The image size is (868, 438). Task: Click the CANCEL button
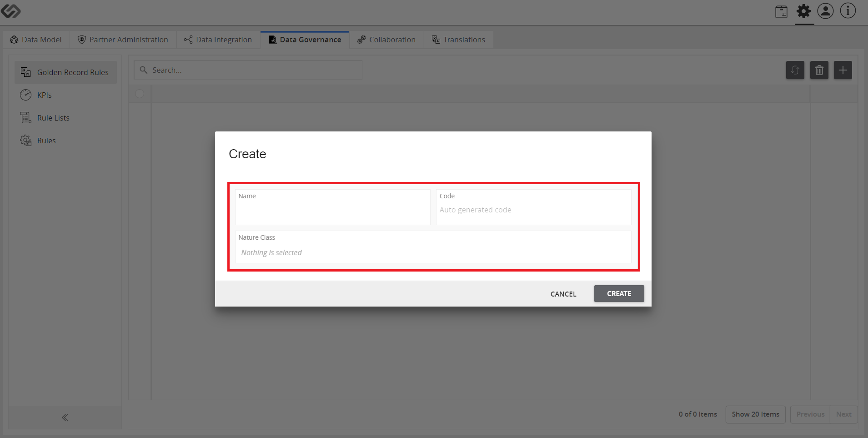[563, 294]
